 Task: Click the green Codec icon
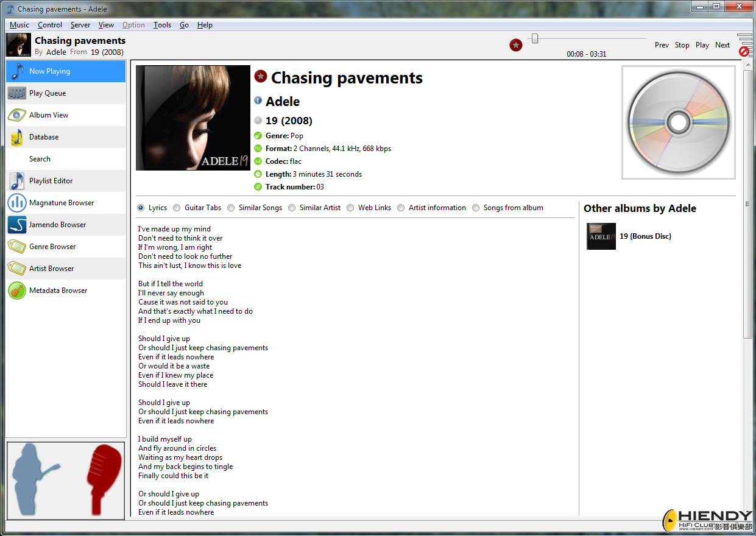click(x=258, y=161)
